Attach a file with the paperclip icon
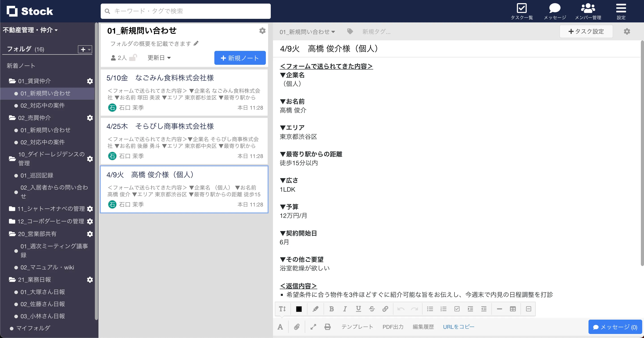Viewport: 644px width, 338px height. pyautogui.click(x=297, y=327)
